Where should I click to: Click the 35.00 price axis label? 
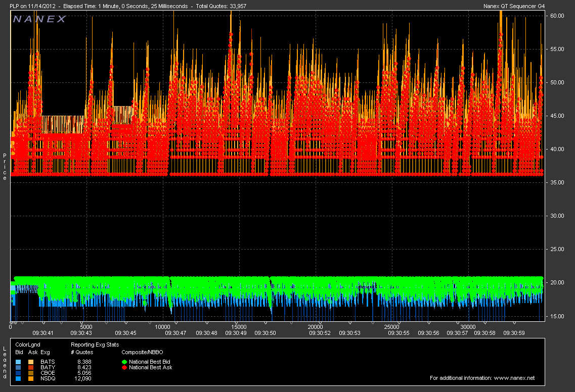[x=556, y=182]
